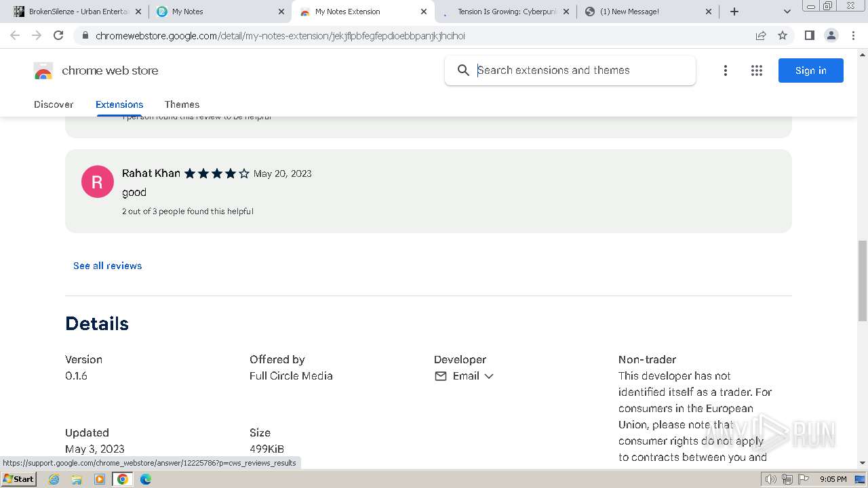Image resolution: width=868 pixels, height=488 pixels.
Task: Click the Full Circle Media text
Action: [291, 376]
